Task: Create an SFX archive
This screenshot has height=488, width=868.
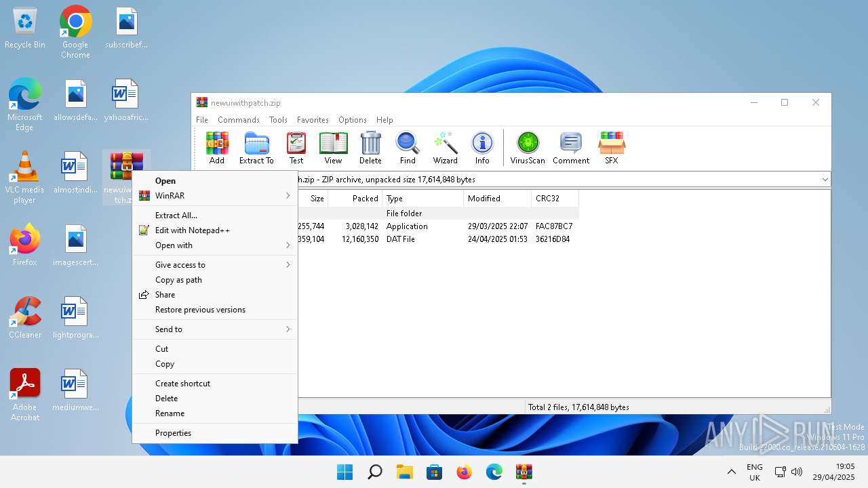Action: pos(611,148)
